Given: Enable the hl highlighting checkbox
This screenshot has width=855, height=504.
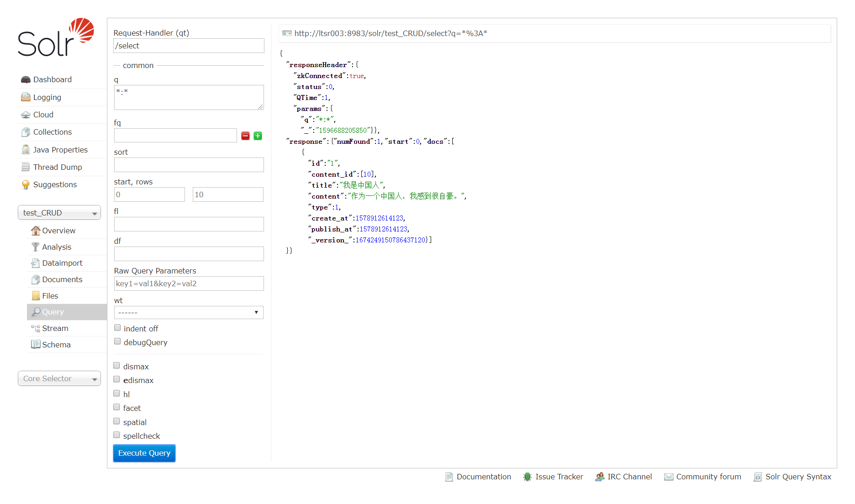Looking at the screenshot, I should coord(117,394).
